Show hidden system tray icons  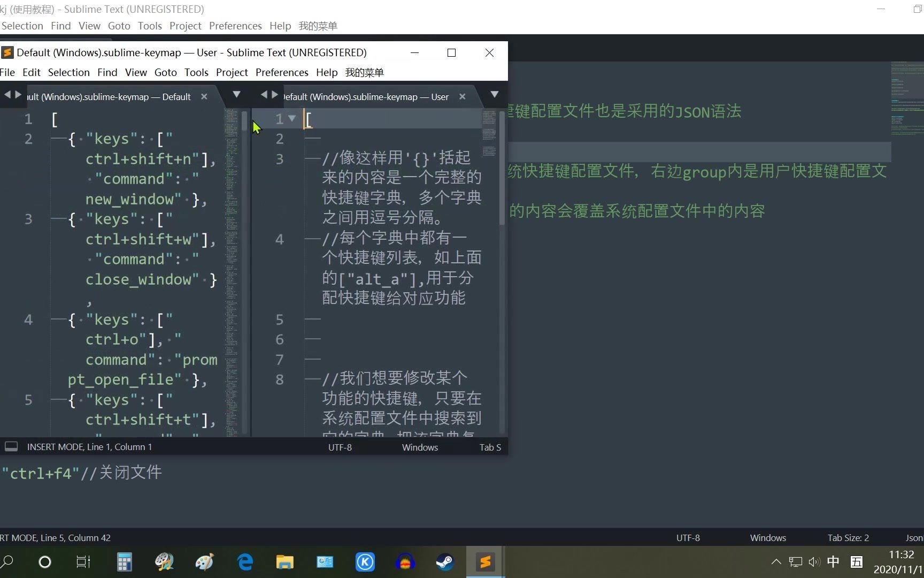tap(776, 562)
